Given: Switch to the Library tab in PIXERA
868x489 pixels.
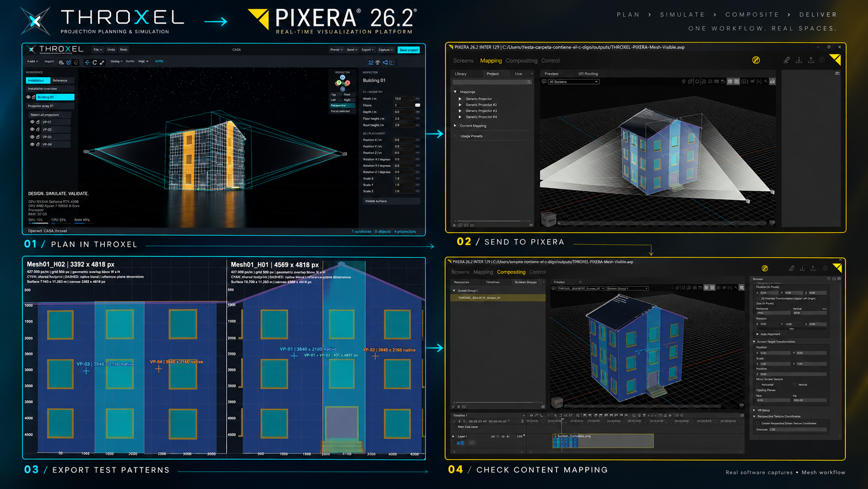Looking at the screenshot, I should pyautogui.click(x=460, y=74).
